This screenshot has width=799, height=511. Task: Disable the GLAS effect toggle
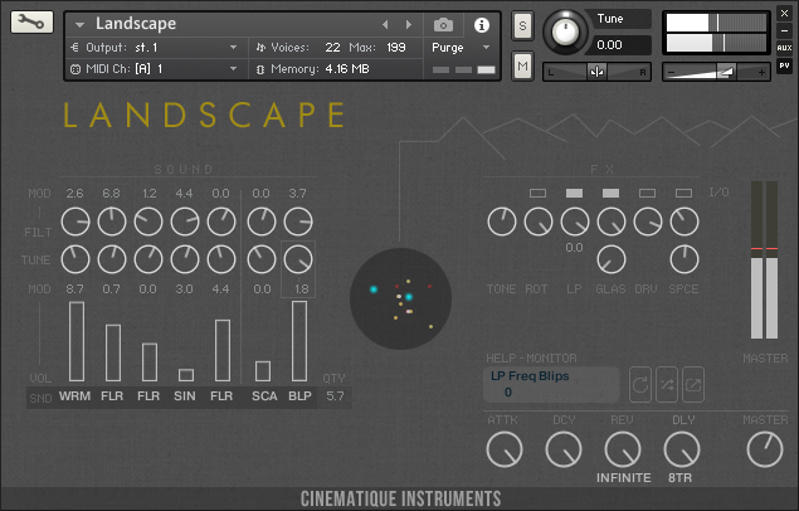(610, 193)
